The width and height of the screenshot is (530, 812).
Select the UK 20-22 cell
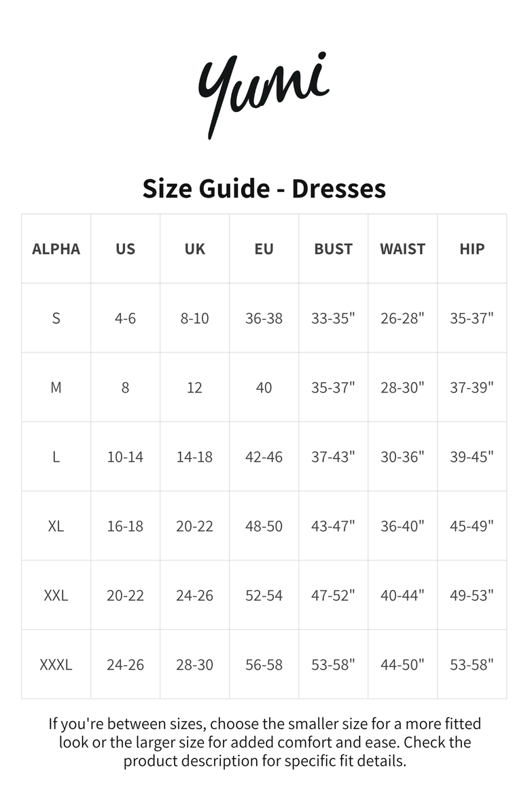(195, 526)
